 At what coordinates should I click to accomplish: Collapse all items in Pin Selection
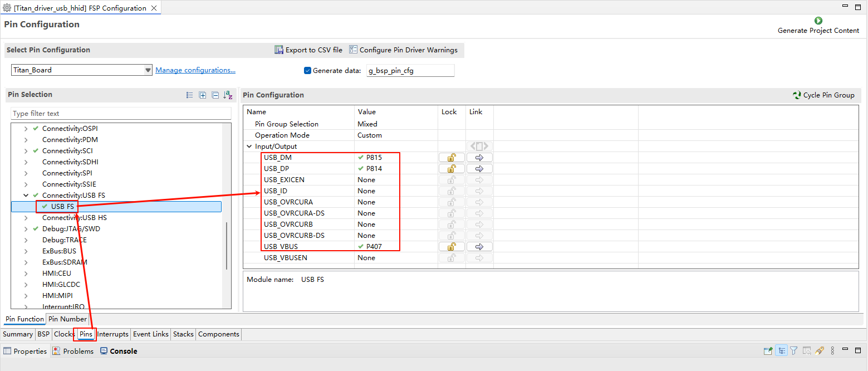(x=215, y=95)
